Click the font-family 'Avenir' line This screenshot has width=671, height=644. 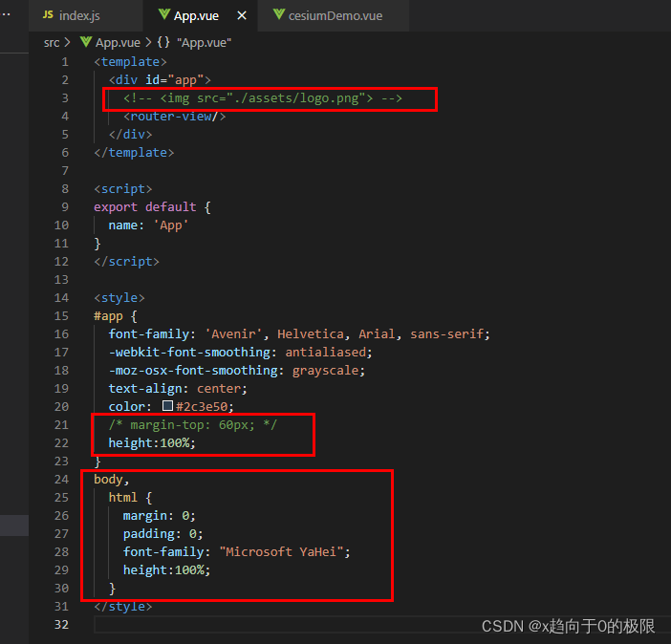pos(299,334)
